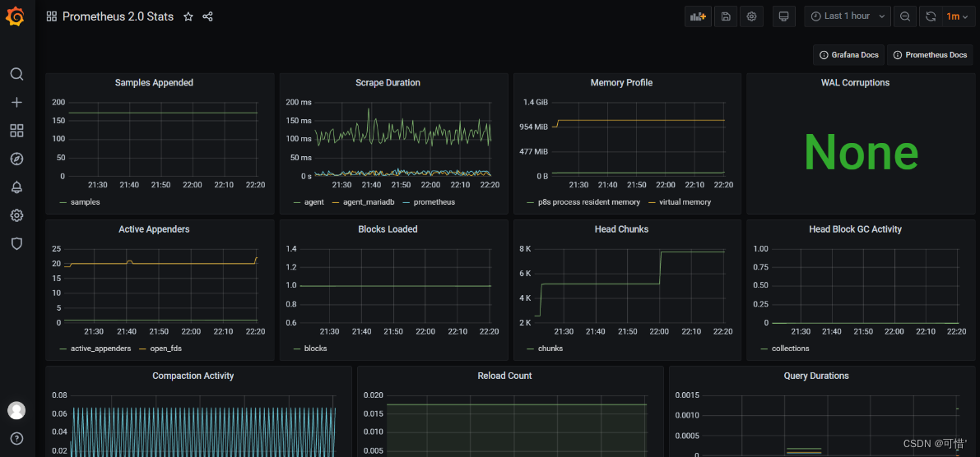Image resolution: width=980 pixels, height=457 pixels.
Task: Open WAL Corruptions panel title menu
Action: (x=855, y=82)
